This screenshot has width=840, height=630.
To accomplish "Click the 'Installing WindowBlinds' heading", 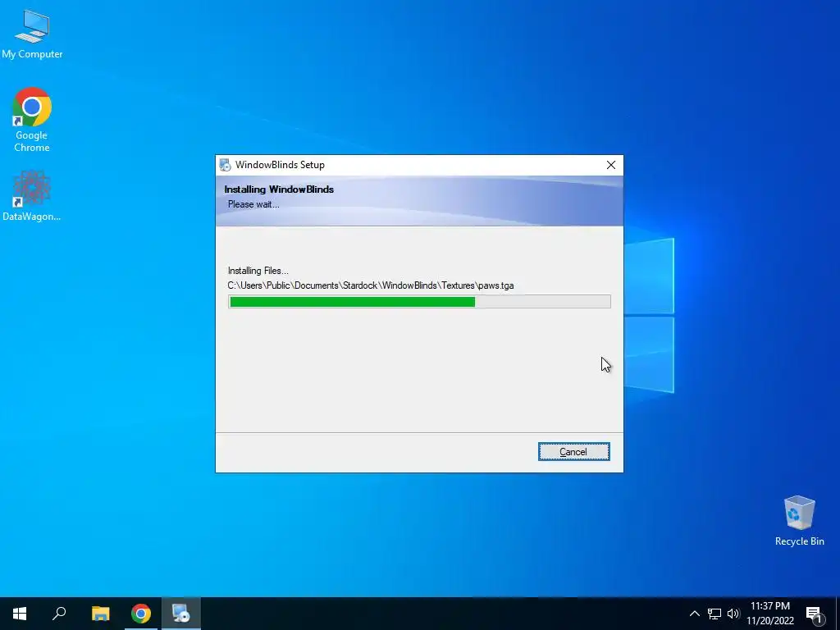I will click(279, 189).
